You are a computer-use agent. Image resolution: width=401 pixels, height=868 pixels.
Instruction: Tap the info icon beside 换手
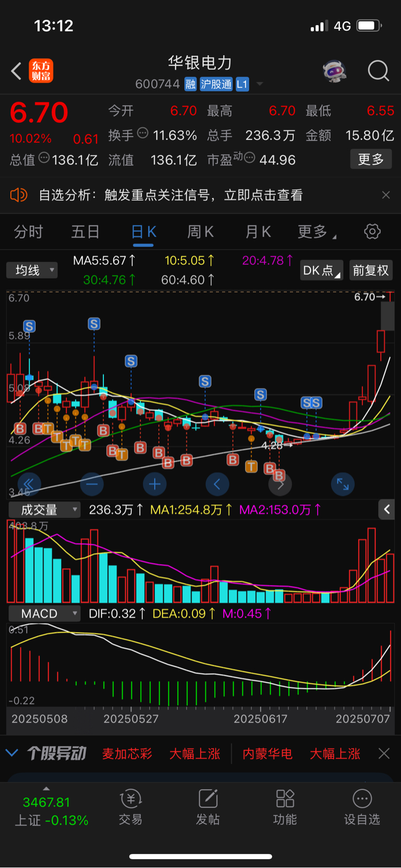tap(143, 133)
